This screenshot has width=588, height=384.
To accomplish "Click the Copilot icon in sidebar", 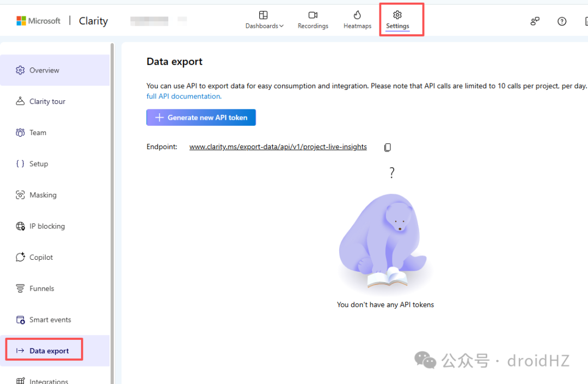I will pos(20,257).
